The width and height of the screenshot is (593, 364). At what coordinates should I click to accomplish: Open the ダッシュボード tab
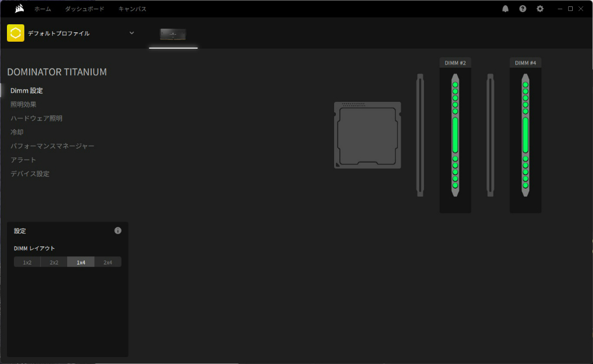(x=85, y=9)
